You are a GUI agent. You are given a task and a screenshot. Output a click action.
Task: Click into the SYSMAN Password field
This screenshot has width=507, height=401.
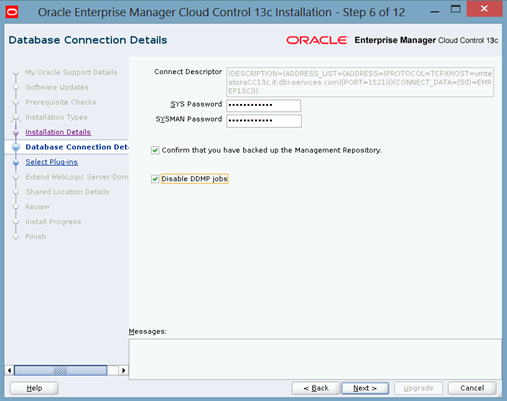point(264,121)
